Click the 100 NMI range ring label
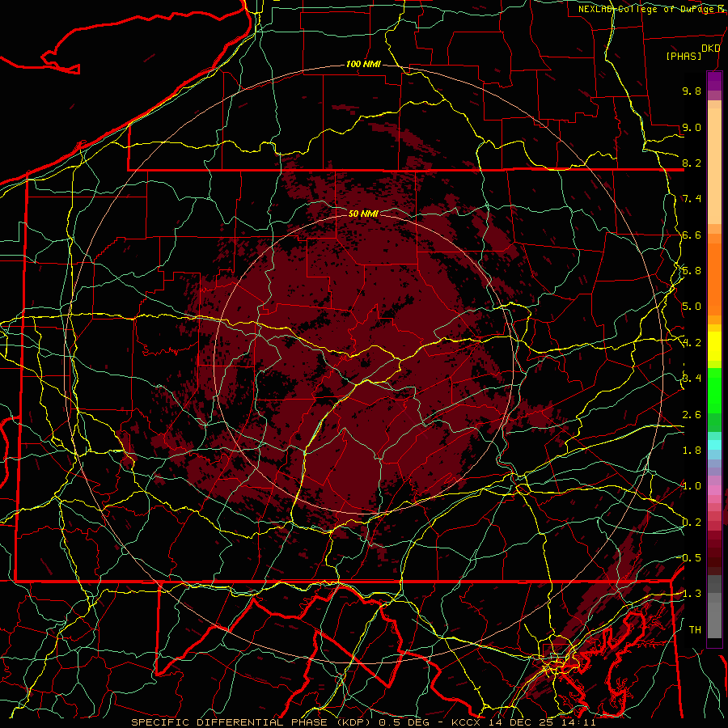 point(363,64)
